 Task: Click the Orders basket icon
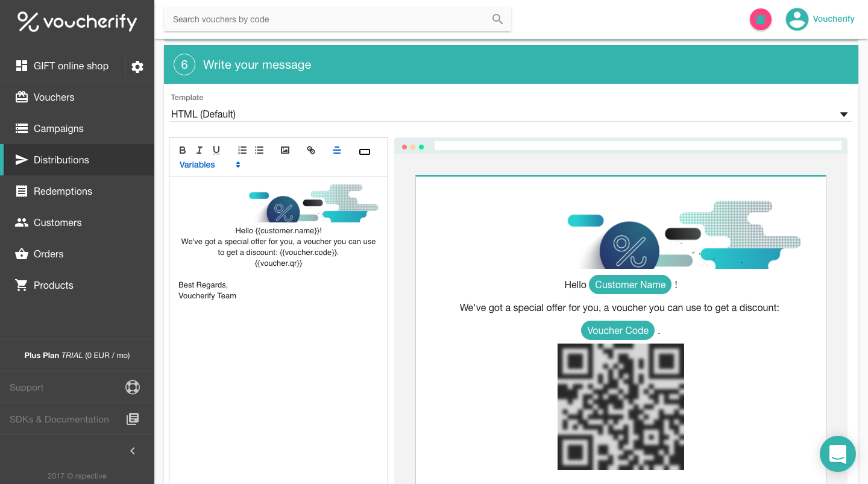pos(22,254)
